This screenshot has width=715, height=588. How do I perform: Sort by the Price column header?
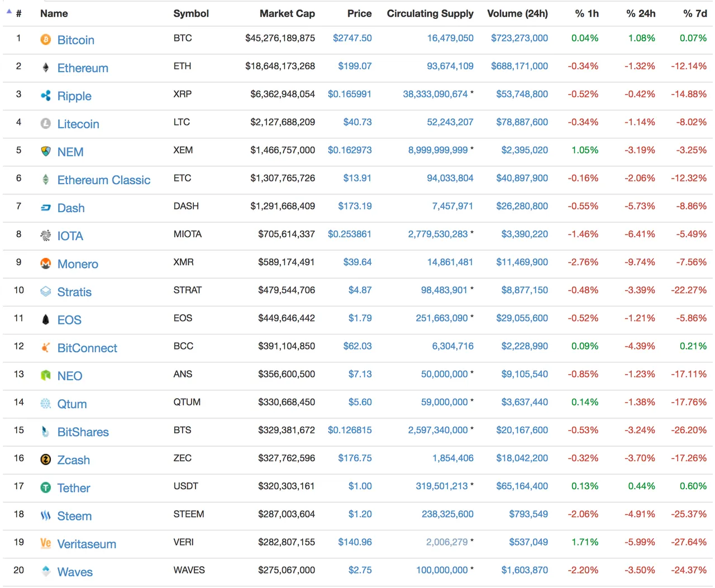coord(359,13)
